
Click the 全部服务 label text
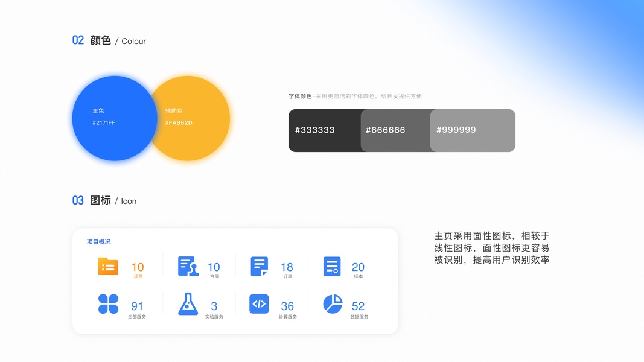pyautogui.click(x=137, y=317)
